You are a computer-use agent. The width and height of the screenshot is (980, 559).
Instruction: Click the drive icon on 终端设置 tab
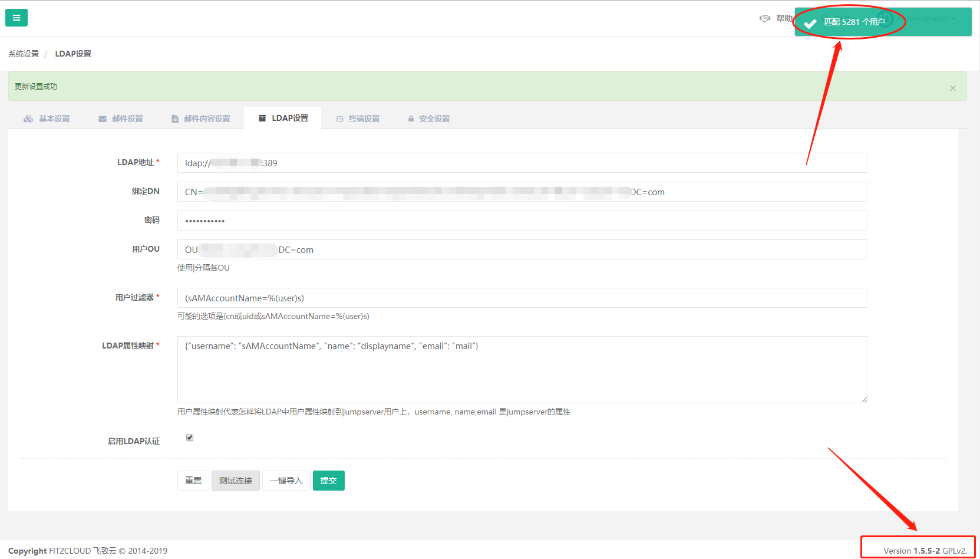click(x=339, y=119)
